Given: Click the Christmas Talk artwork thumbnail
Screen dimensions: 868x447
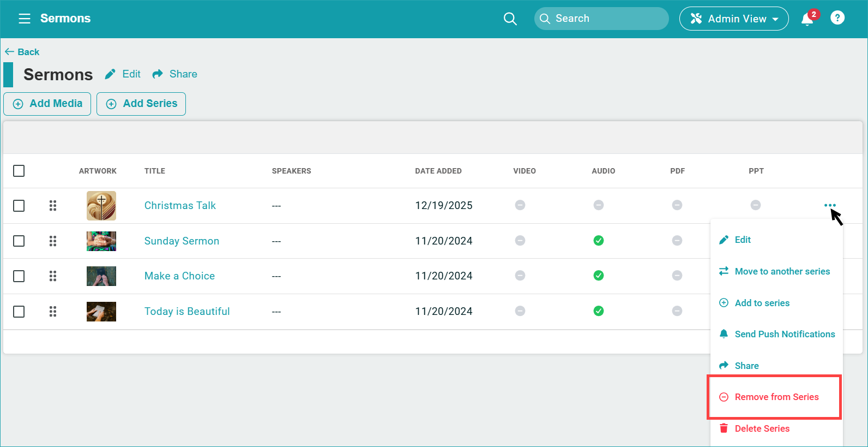Looking at the screenshot, I should [x=101, y=206].
